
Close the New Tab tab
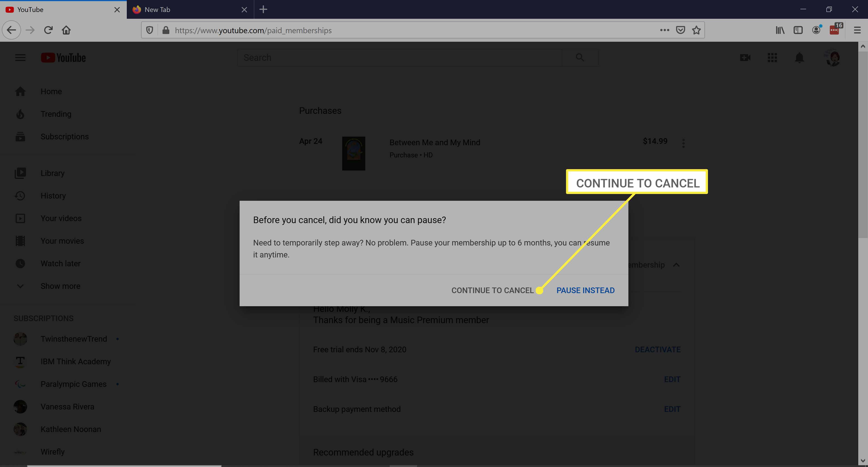pos(244,10)
